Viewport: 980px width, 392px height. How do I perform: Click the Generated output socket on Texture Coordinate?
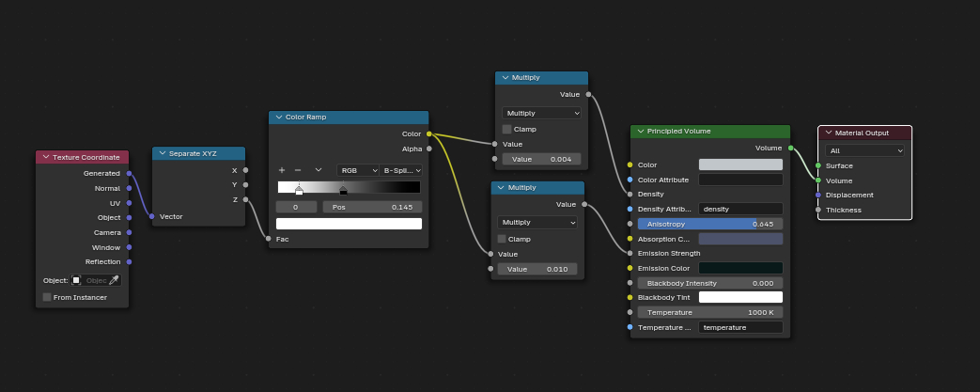pos(129,173)
